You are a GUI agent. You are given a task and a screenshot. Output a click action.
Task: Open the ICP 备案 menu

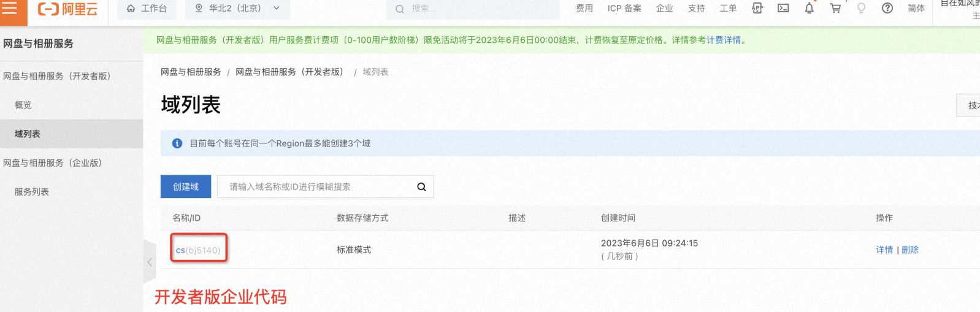624,9
